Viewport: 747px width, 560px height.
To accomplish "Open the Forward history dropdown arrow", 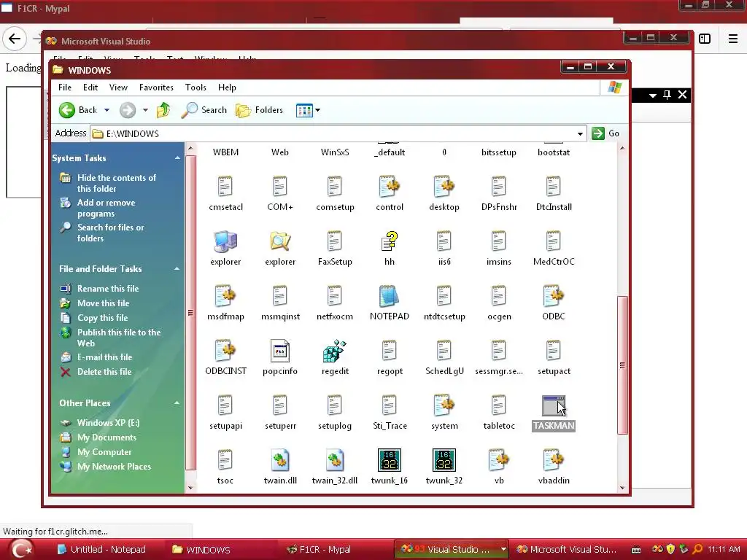I will point(145,110).
